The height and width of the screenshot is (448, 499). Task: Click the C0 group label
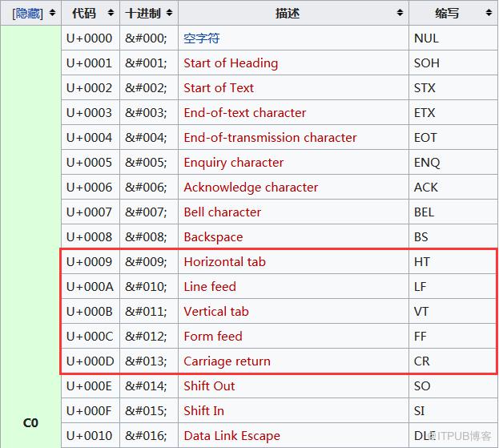[x=30, y=423]
